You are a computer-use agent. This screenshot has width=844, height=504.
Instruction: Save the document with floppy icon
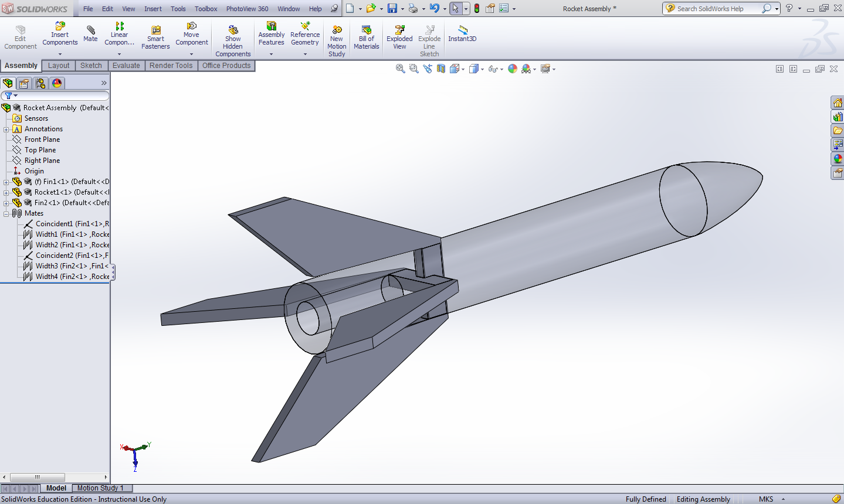[x=392, y=8]
